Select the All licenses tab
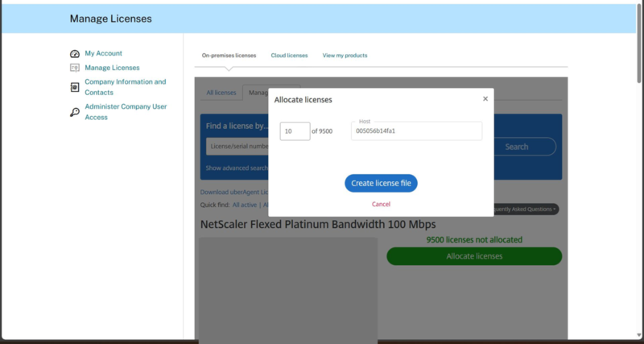The image size is (644, 344). (221, 93)
